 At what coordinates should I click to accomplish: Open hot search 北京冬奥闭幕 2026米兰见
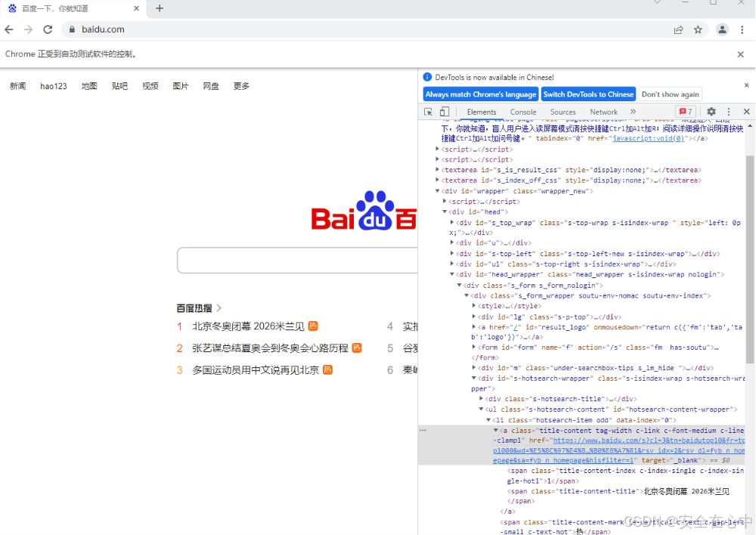[248, 326]
